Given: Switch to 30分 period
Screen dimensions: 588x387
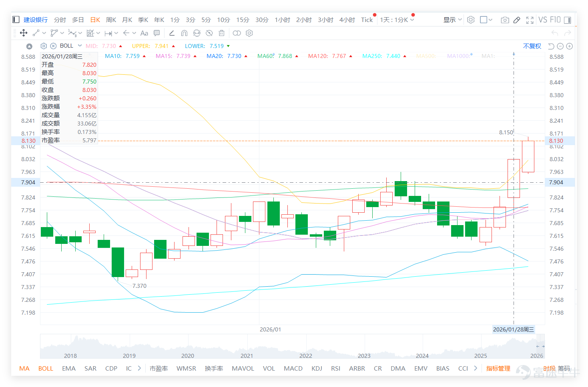Looking at the screenshot, I should coord(262,20).
